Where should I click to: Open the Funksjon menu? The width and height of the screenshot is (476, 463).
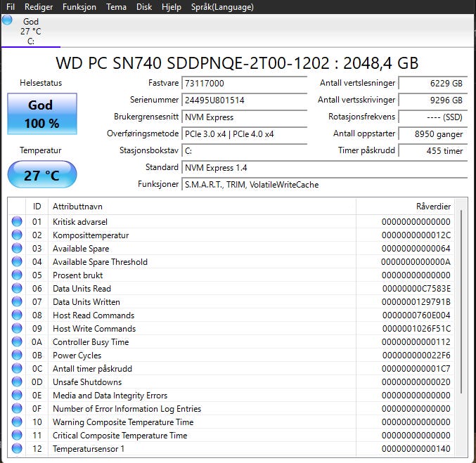pos(79,7)
